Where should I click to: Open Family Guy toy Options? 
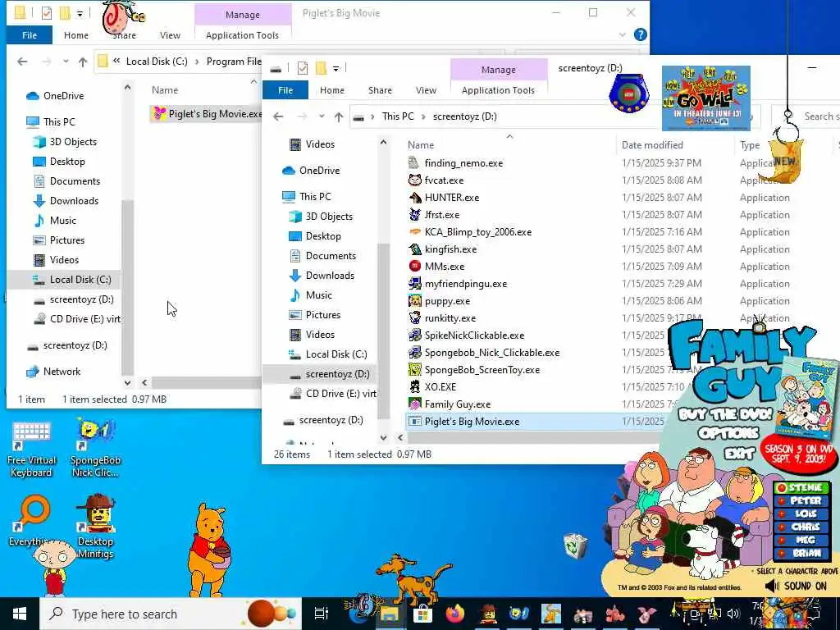click(728, 433)
